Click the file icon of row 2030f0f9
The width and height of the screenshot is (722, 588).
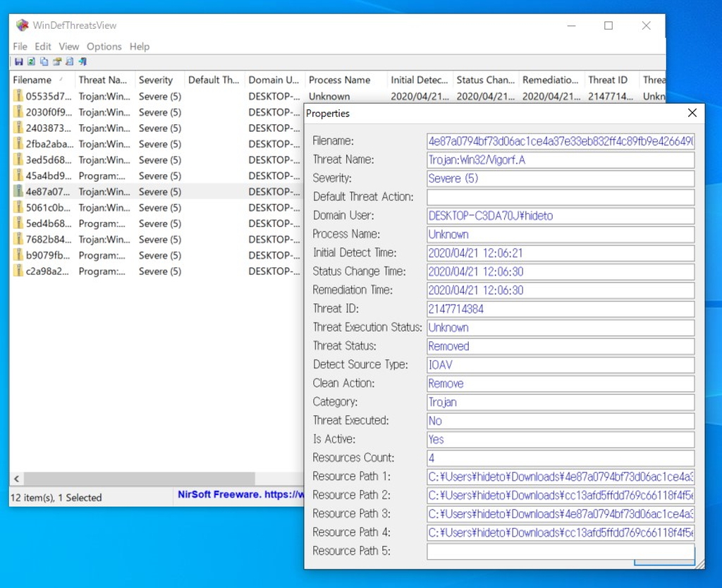[18, 112]
